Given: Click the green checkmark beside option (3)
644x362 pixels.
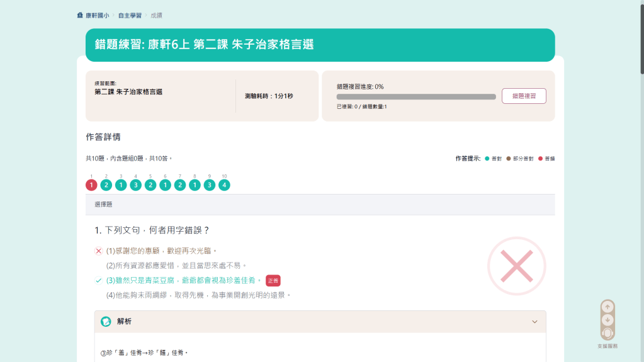Looking at the screenshot, I should tap(98, 280).
